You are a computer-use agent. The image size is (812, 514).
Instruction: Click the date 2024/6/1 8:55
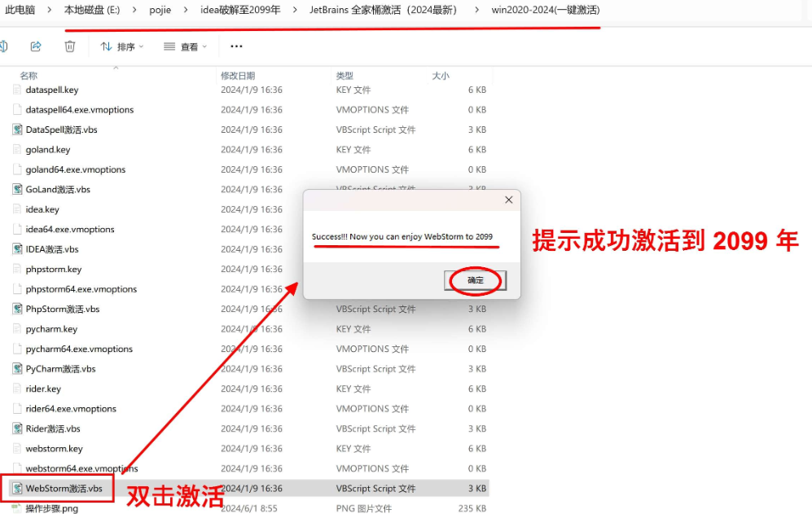pyautogui.click(x=249, y=508)
